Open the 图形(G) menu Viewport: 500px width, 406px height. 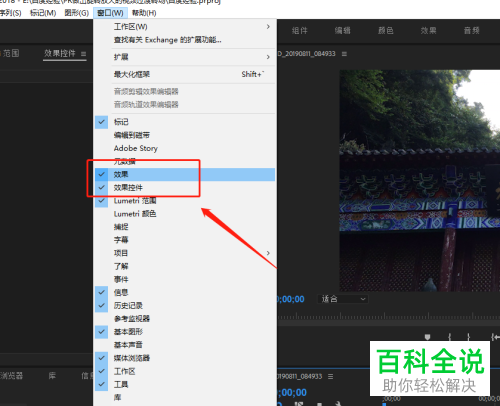tap(77, 13)
